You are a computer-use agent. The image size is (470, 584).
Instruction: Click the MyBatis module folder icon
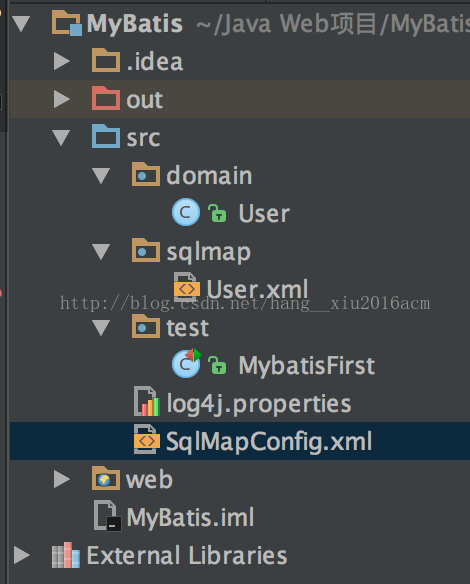click(67, 23)
